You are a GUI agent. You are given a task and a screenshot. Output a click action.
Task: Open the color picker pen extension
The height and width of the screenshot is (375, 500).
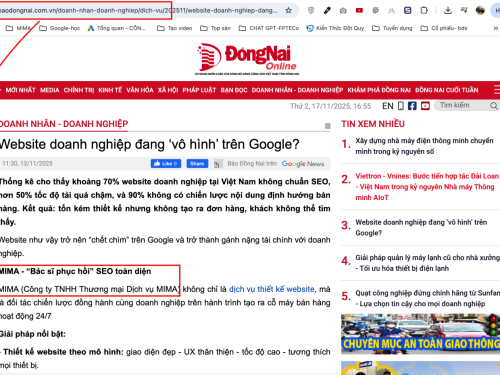click(327, 10)
